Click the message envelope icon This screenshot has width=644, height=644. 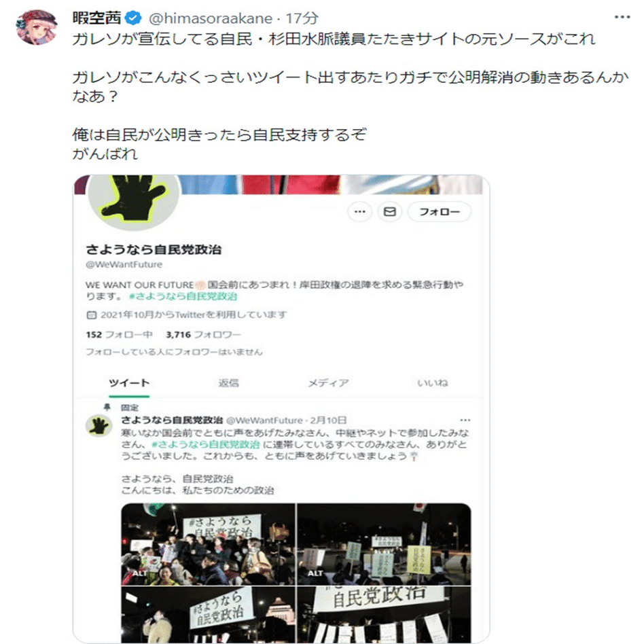(390, 211)
